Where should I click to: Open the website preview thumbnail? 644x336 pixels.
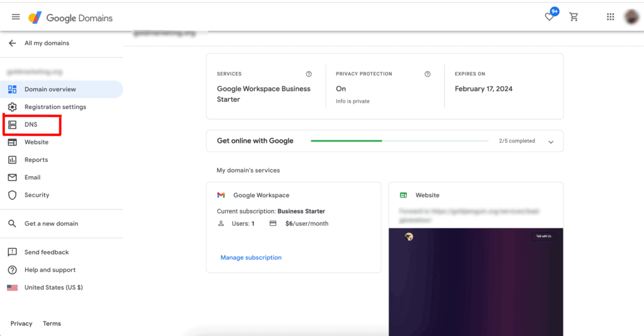(x=476, y=282)
